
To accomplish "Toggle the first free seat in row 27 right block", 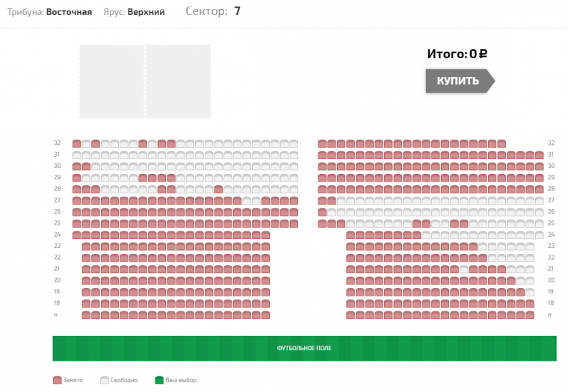I will point(341,201).
